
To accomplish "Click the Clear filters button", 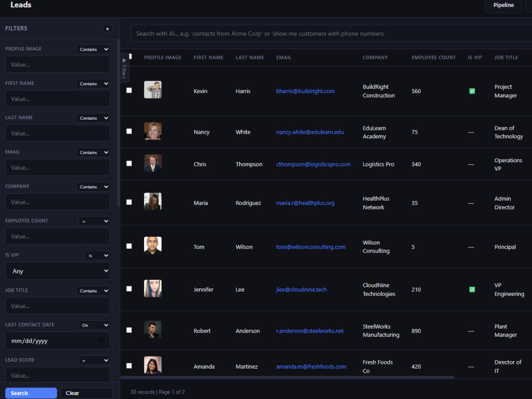I will pos(87,393).
